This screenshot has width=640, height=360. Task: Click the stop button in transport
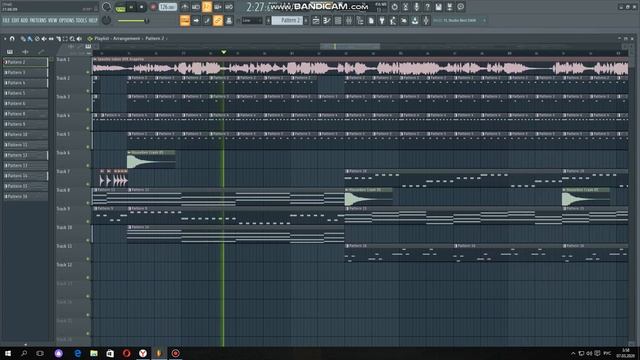pyautogui.click(x=142, y=7)
